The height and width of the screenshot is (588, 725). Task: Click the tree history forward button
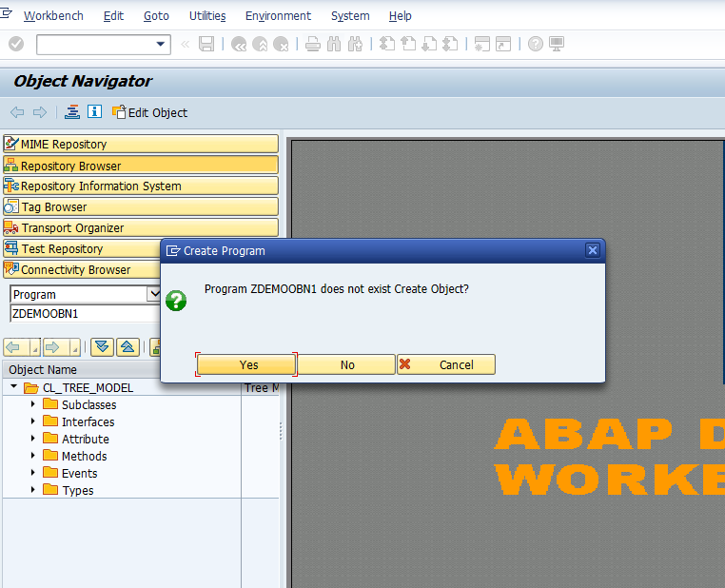tap(62, 347)
